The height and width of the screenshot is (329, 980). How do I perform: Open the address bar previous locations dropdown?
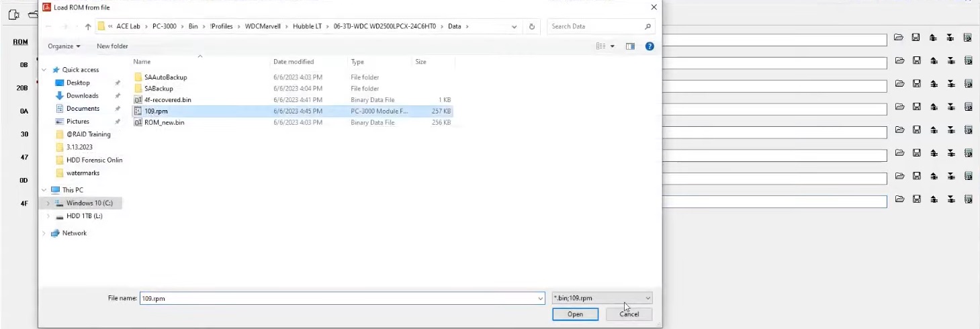coord(515,27)
